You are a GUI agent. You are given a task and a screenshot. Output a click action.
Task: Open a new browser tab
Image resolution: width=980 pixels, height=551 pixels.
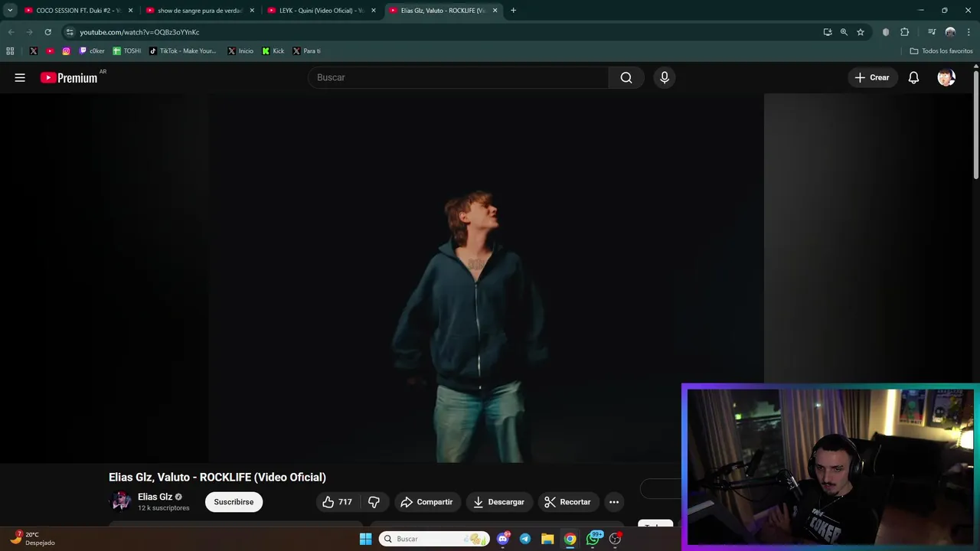tap(513, 11)
